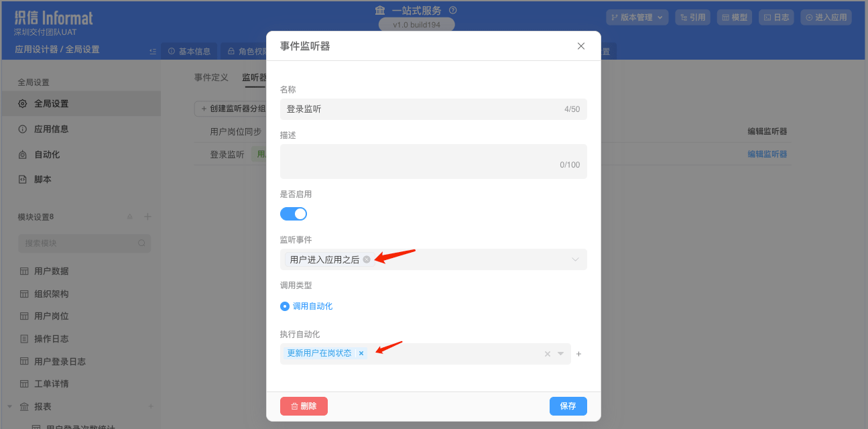Remove the 更新用户在岗状态 automation tag
The width and height of the screenshot is (868, 429).
[x=361, y=353]
